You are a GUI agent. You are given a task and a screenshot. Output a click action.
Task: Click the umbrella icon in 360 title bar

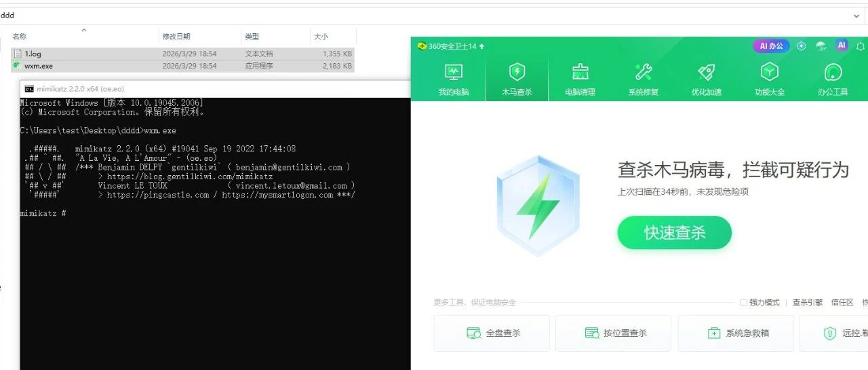click(821, 46)
